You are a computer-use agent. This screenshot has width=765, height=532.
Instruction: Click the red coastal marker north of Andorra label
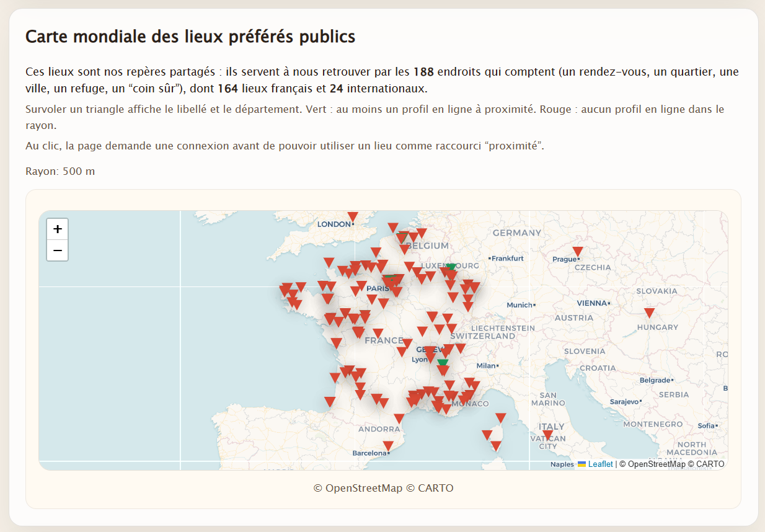click(399, 419)
